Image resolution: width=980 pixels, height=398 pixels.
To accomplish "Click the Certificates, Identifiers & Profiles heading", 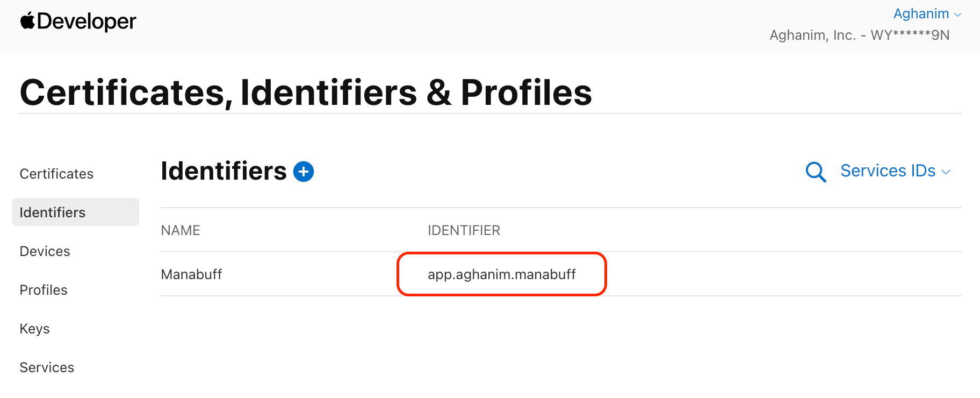I will click(305, 91).
